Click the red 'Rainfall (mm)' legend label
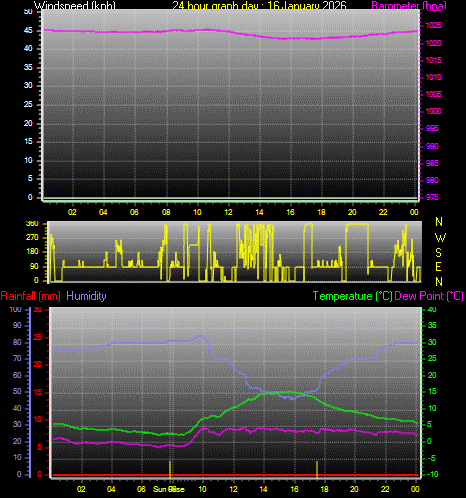This screenshot has width=466, height=498. [31, 296]
